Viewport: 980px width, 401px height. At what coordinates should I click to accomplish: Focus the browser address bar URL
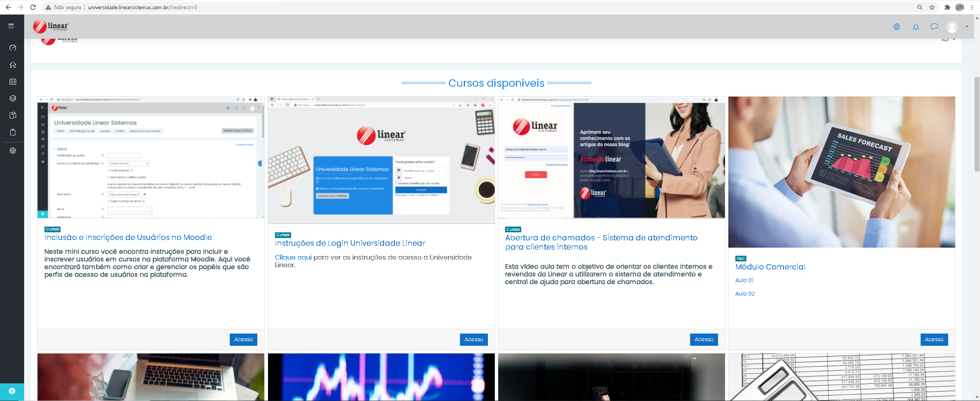point(142,7)
